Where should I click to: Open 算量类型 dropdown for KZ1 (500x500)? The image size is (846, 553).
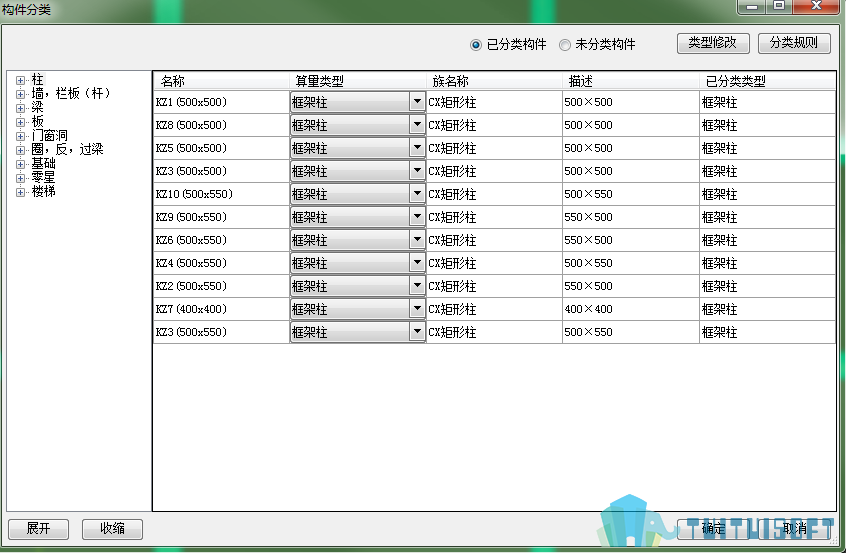click(417, 102)
